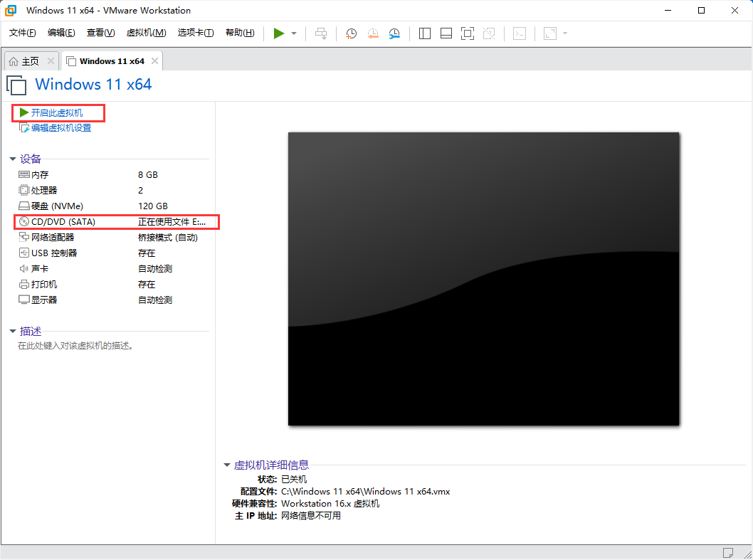Screen dimensions: 753x560
Task: Click the memory chip icon
Action: pyautogui.click(x=24, y=174)
